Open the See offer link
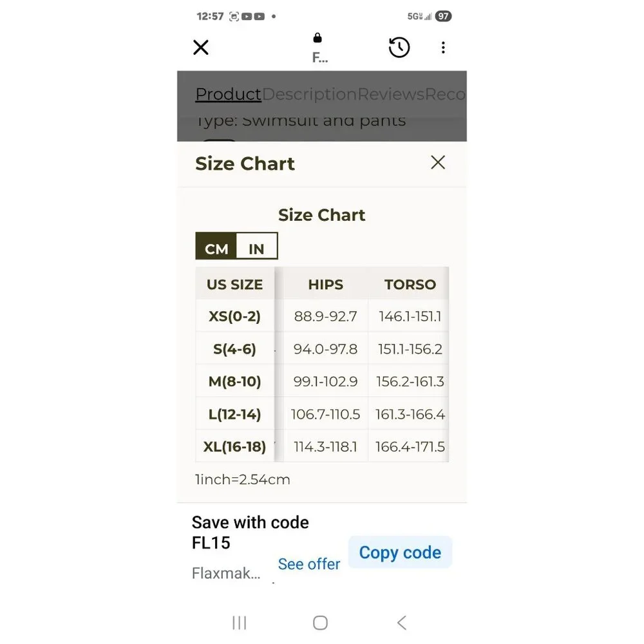Screen dimensions: 644x644 click(x=309, y=564)
